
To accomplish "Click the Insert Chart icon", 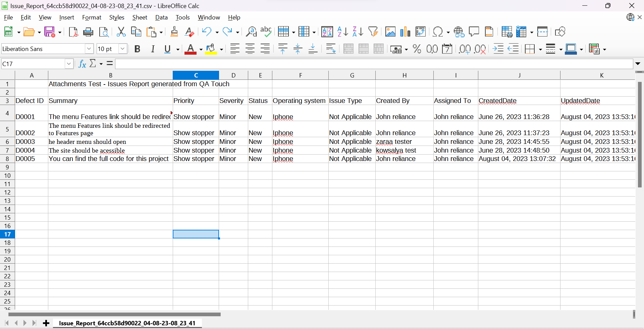I will [405, 32].
